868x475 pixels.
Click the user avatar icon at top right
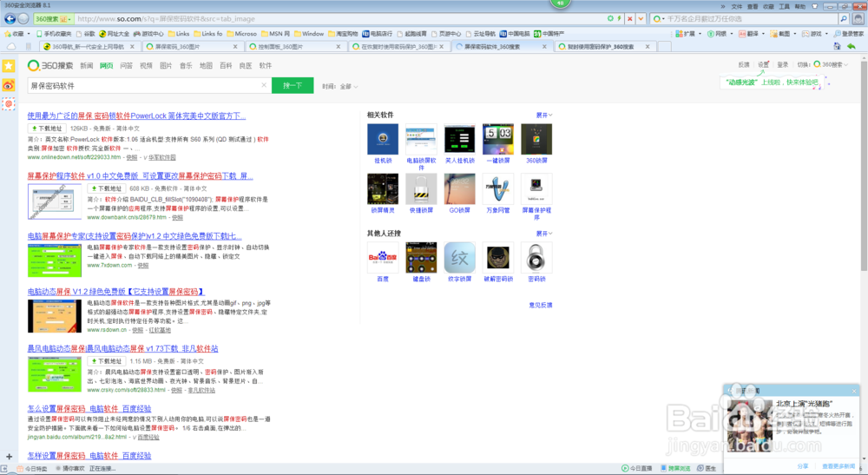pos(858,19)
